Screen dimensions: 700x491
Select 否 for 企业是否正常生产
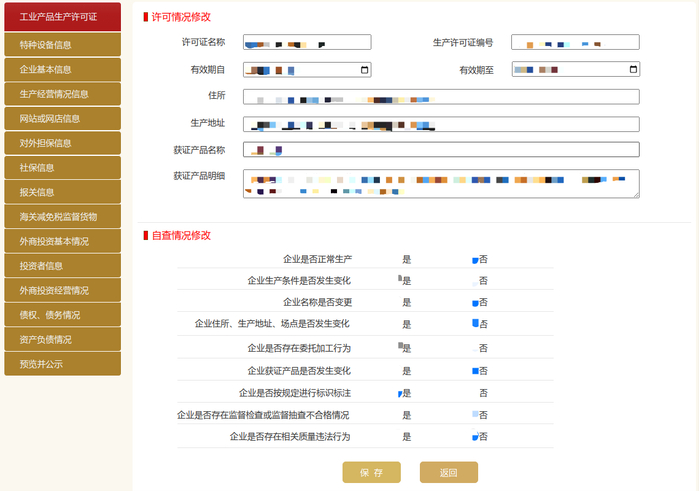click(475, 260)
